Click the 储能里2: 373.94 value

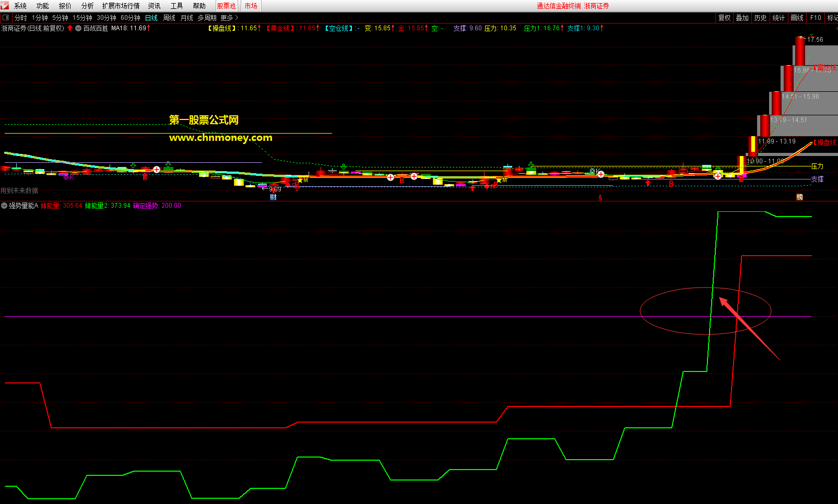click(x=108, y=206)
